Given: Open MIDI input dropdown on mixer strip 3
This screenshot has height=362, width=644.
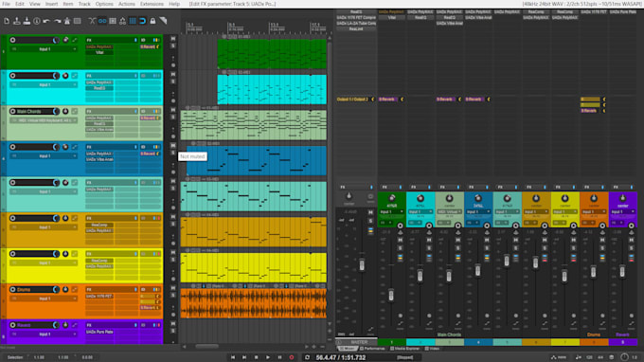Looking at the screenshot, I should 449,211.
